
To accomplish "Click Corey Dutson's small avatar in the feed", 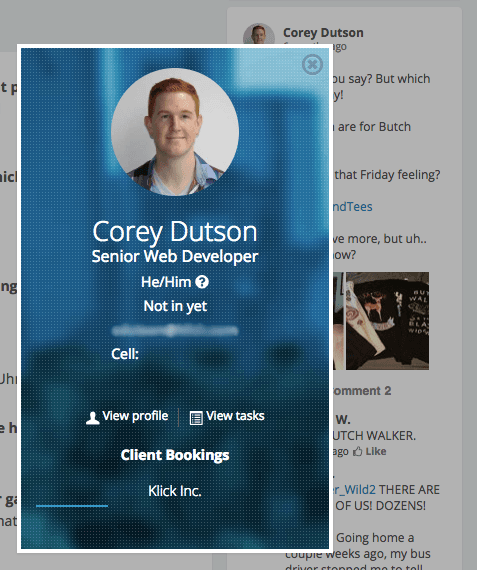I will tap(259, 34).
